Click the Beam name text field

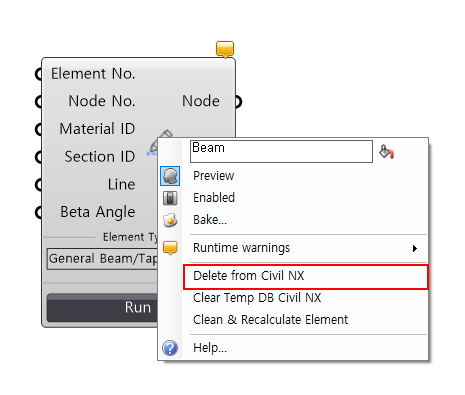pos(281,152)
